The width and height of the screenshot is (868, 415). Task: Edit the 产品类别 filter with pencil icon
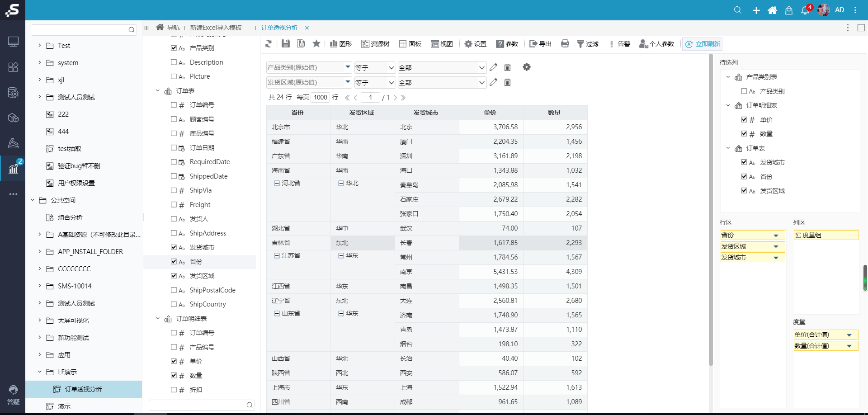493,67
